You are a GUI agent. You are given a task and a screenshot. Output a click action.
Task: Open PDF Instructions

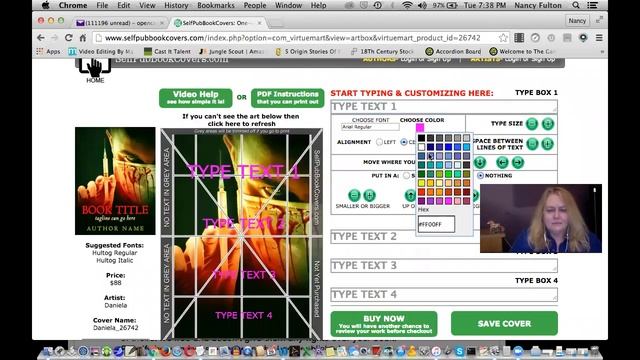coord(287,98)
